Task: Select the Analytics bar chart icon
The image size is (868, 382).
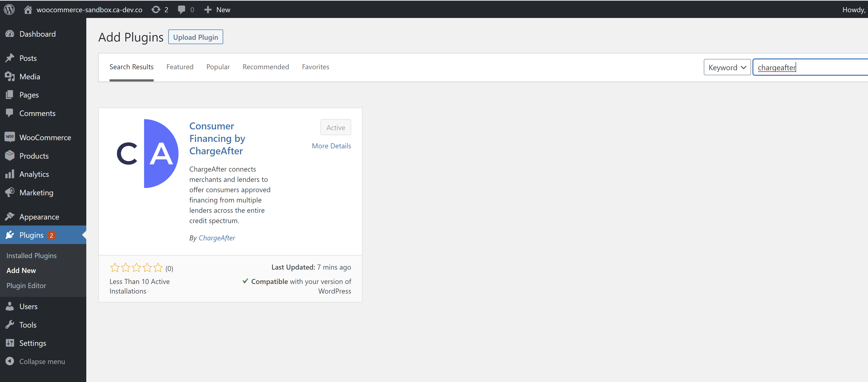Action: point(10,174)
